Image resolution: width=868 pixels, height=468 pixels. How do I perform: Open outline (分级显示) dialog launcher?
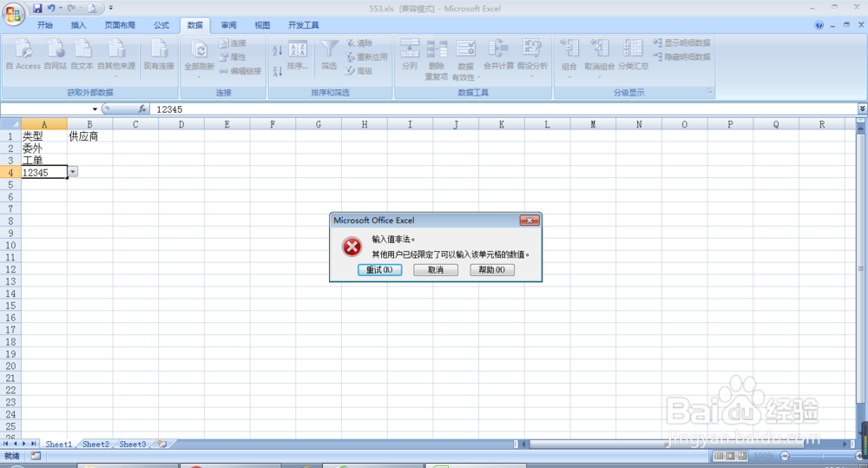point(709,91)
